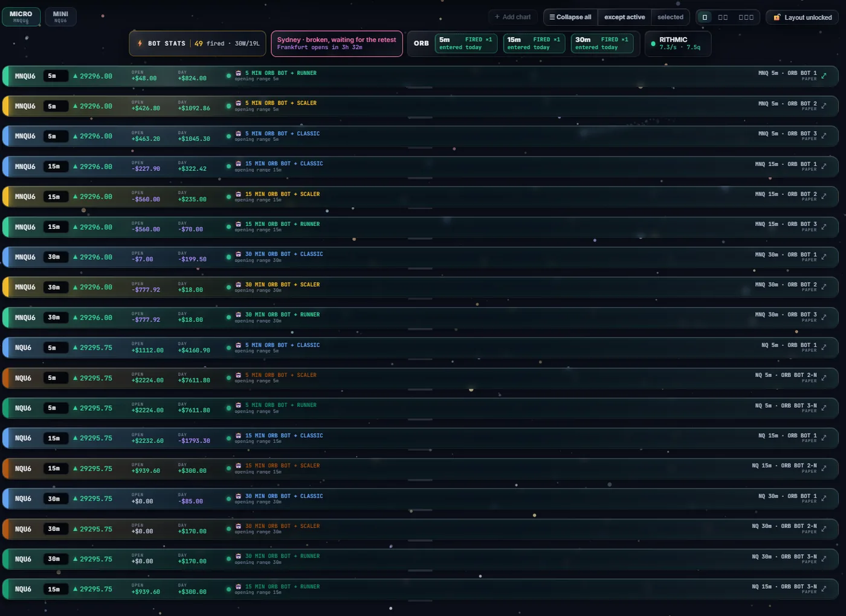Screen dimensions: 846x616
Task: Expand the MNQ 30m ORB BOT 2 chart
Action: pyautogui.click(x=824, y=287)
